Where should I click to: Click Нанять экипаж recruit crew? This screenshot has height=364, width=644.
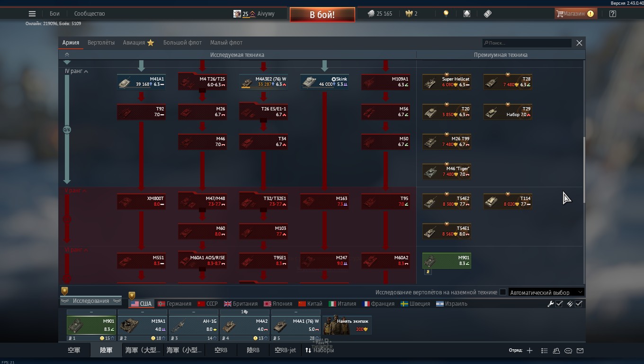[347, 325]
